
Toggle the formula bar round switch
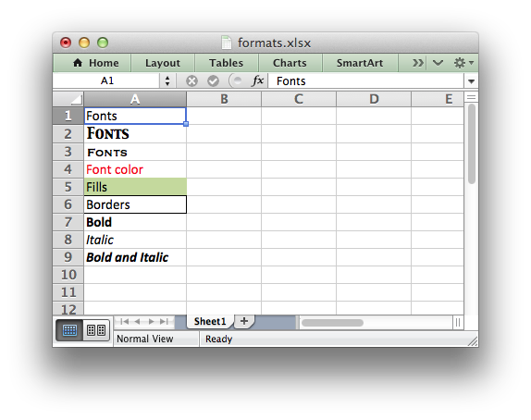click(236, 81)
